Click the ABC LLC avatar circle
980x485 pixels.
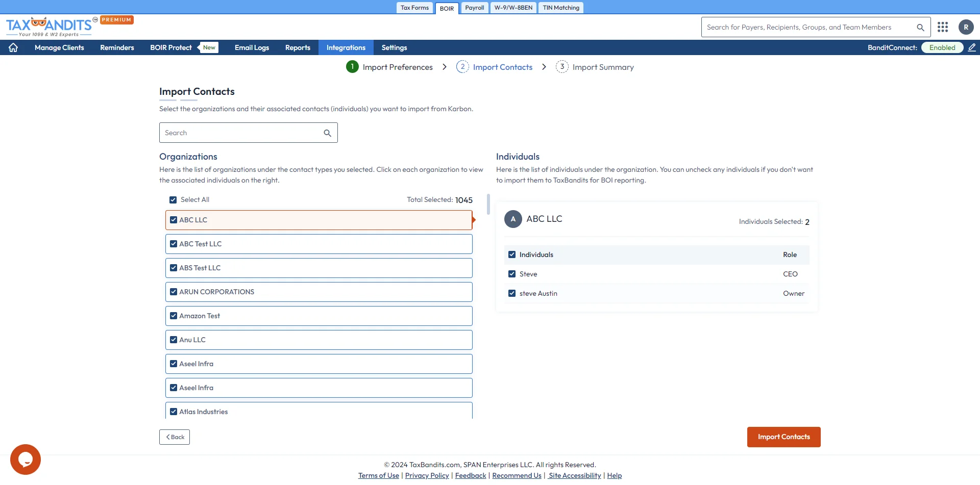(x=513, y=219)
